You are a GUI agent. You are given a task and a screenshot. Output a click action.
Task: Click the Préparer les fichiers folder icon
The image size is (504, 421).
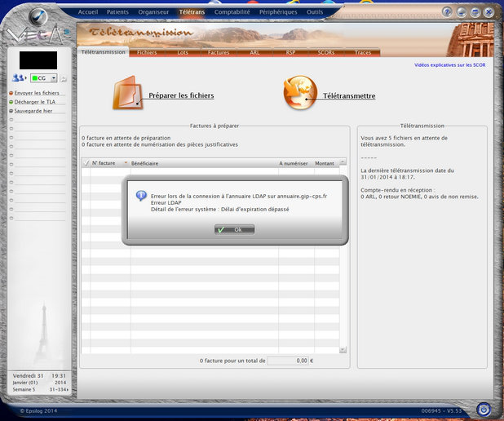(x=127, y=93)
